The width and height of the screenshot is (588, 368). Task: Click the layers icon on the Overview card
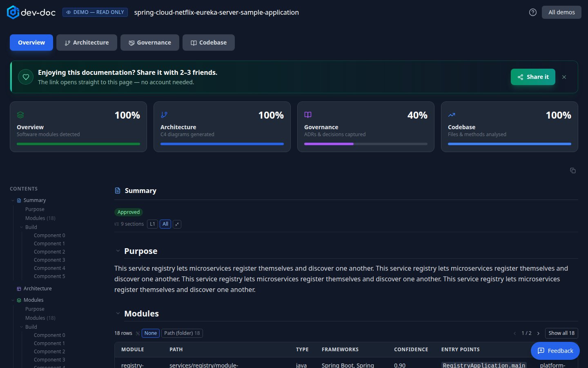point(20,115)
